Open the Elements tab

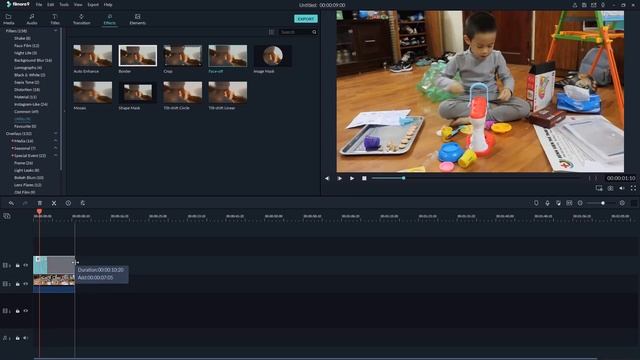pyautogui.click(x=138, y=19)
